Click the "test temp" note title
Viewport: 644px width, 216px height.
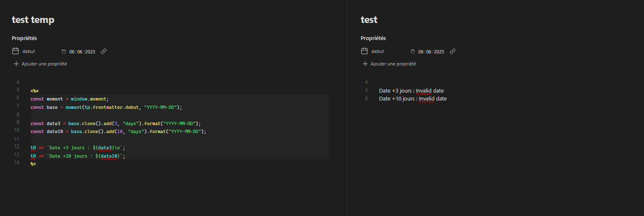[33, 20]
